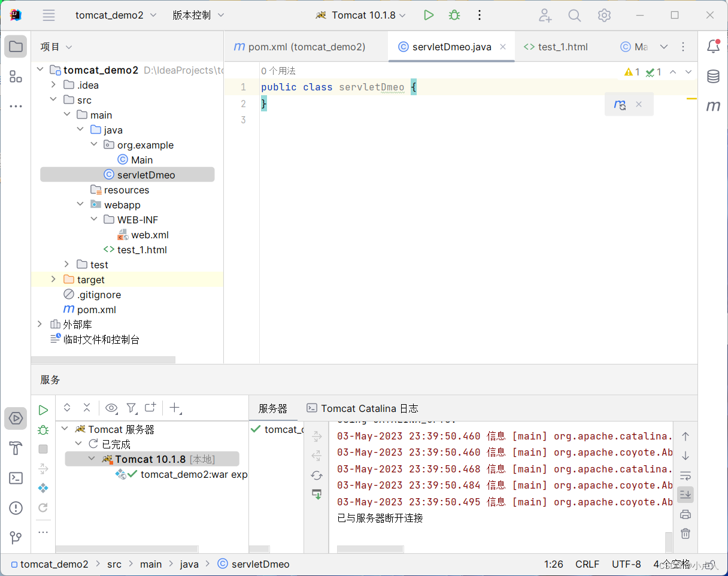Click UTF-8 encoding in the status bar
This screenshot has height=576, width=728.
click(x=626, y=563)
